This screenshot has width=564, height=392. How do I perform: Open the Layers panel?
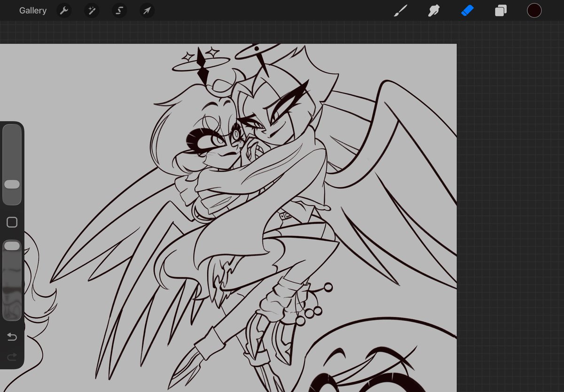(501, 10)
